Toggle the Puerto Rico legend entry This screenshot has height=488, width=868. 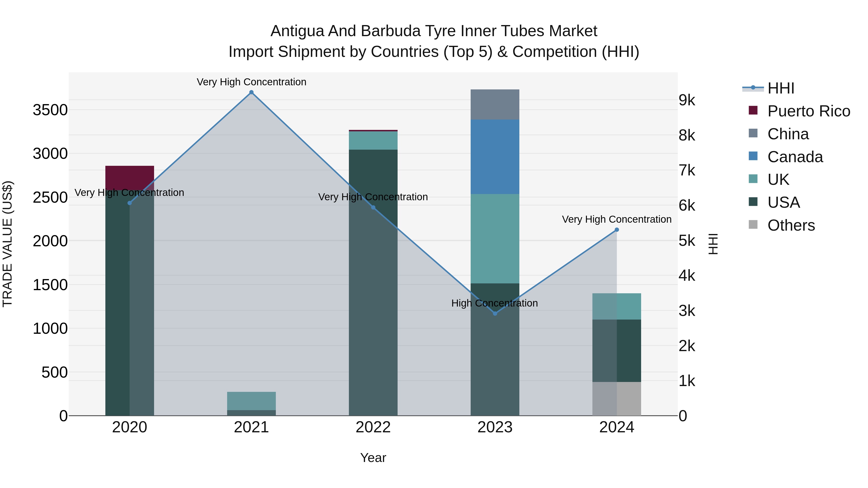pyautogui.click(x=799, y=111)
